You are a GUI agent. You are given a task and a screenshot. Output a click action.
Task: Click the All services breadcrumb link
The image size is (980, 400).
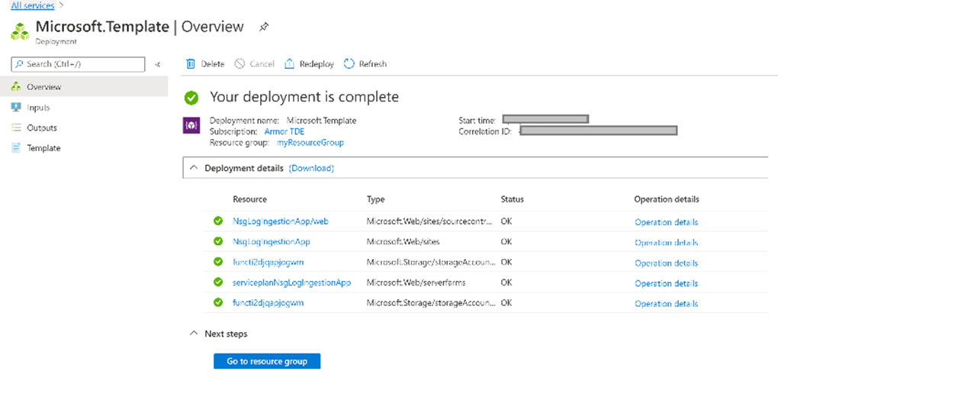pos(33,5)
